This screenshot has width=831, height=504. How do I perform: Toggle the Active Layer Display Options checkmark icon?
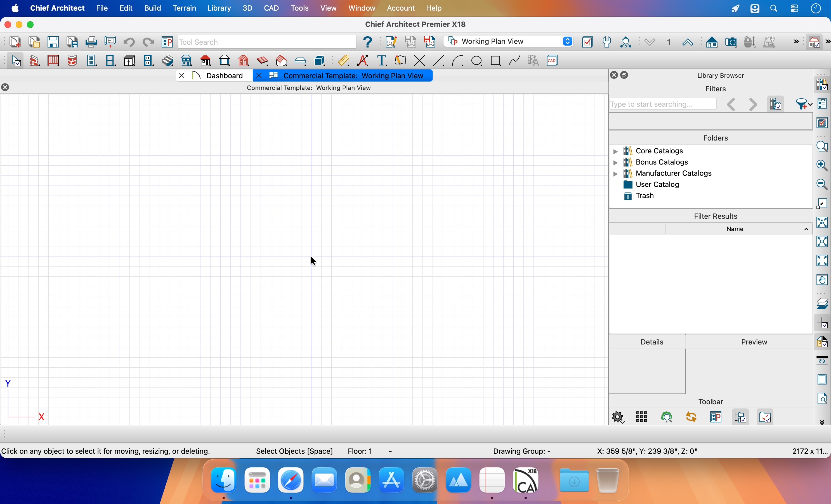[587, 42]
